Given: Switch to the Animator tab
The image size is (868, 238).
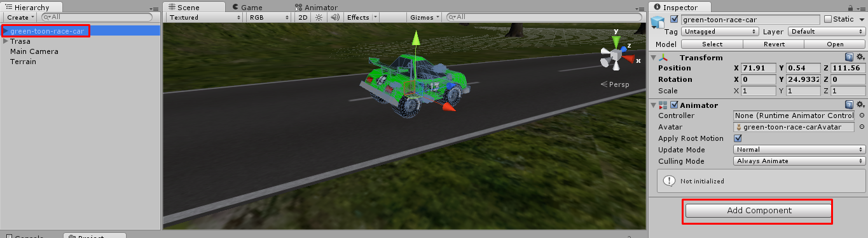Looking at the screenshot, I should point(316,7).
